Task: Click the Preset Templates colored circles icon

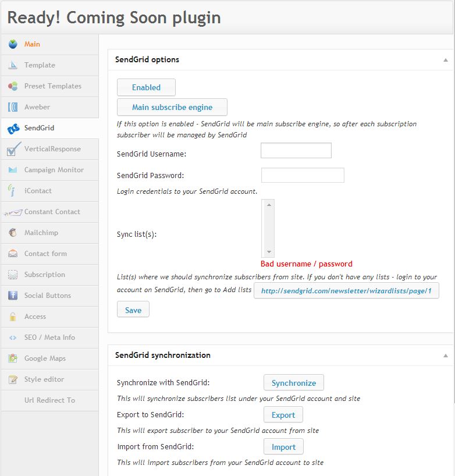Action: click(x=13, y=86)
